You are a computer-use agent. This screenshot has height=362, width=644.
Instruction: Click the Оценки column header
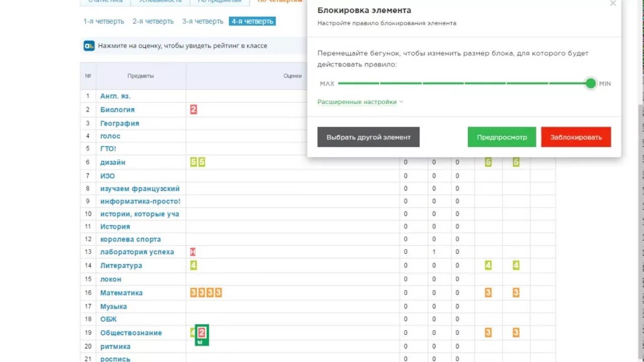[292, 76]
